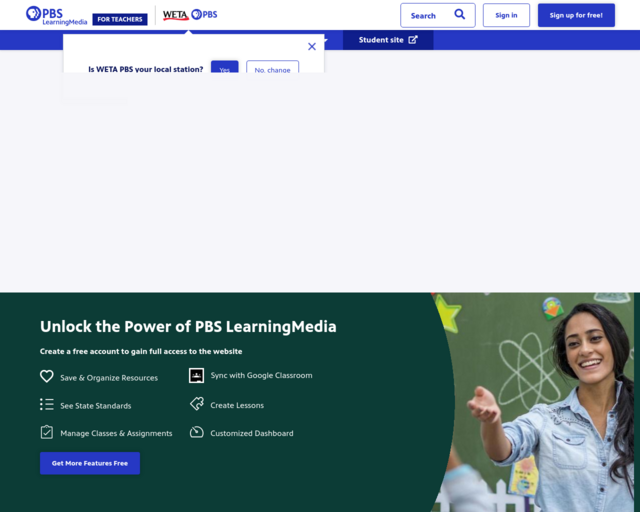Image resolution: width=640 pixels, height=512 pixels.
Task: Open the Student site tab
Action: (388, 40)
